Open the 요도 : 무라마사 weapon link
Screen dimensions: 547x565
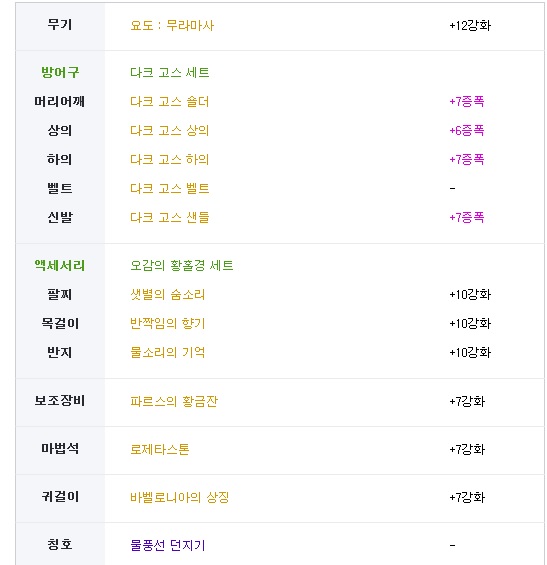[172, 26]
